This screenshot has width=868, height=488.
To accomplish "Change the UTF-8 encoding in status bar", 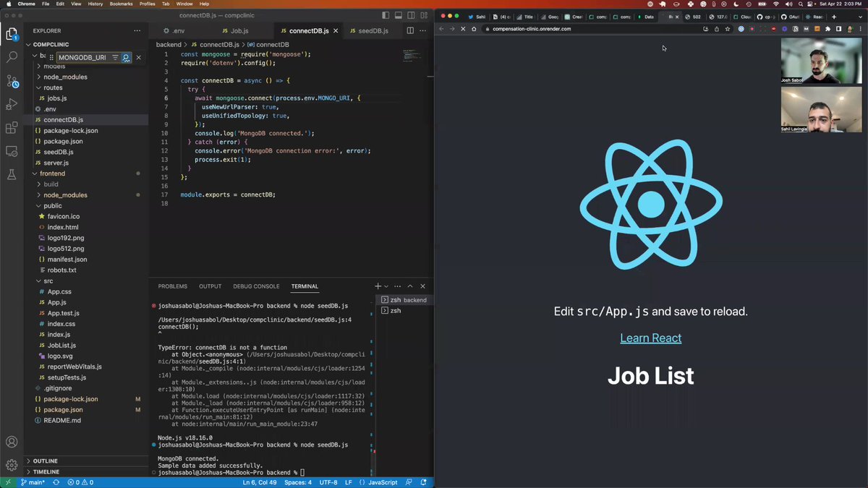I will tap(328, 482).
